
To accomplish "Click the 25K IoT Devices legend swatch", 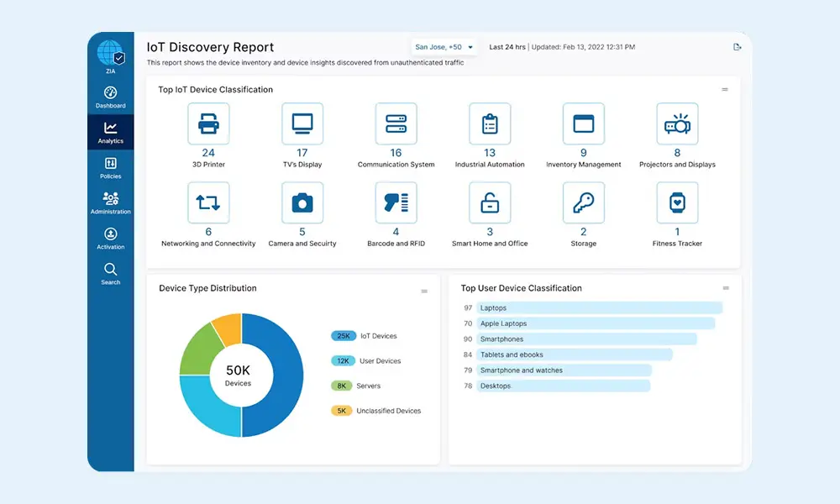I will click(344, 336).
